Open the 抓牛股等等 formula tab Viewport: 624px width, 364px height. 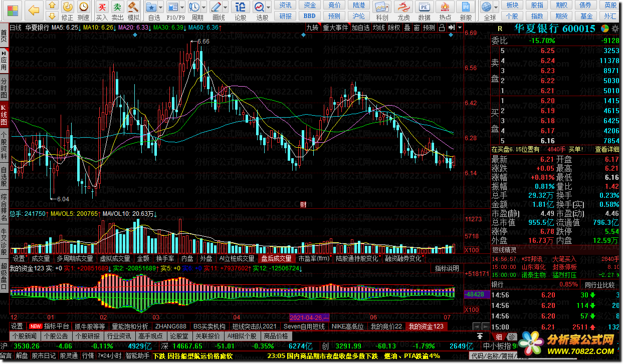point(90,326)
